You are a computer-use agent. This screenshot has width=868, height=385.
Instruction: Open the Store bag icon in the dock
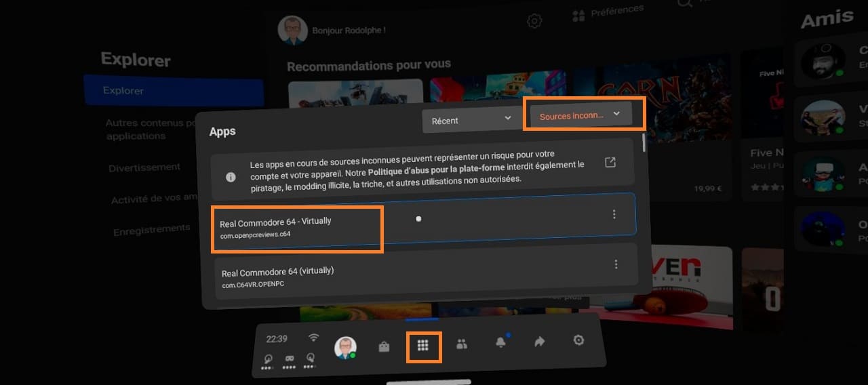pyautogui.click(x=384, y=347)
